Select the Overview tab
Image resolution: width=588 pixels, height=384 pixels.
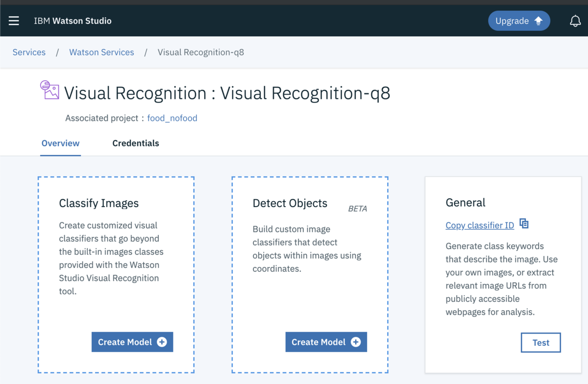pos(60,143)
